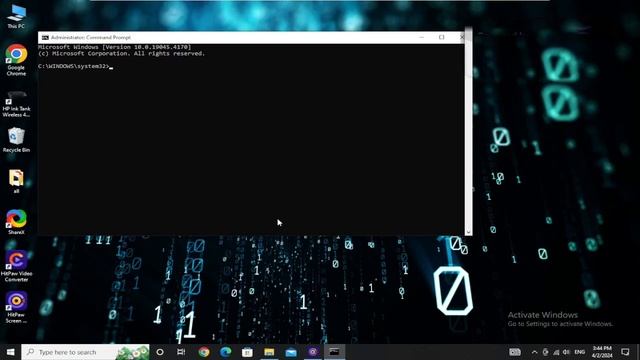640x360 pixels.
Task: Open the volume tray icon
Action: (566, 352)
